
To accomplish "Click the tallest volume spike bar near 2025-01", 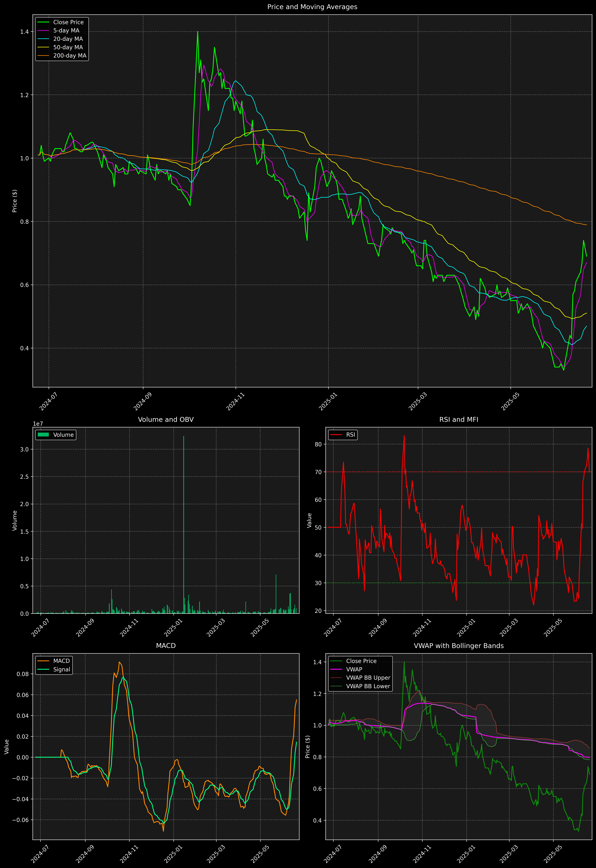I will pyautogui.click(x=184, y=525).
